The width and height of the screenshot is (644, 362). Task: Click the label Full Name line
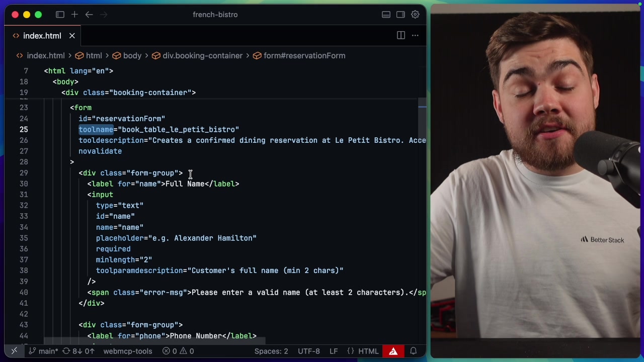click(163, 184)
